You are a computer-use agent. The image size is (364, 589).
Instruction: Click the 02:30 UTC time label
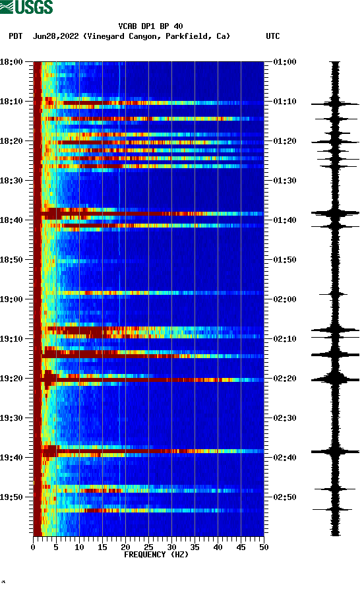285,418
